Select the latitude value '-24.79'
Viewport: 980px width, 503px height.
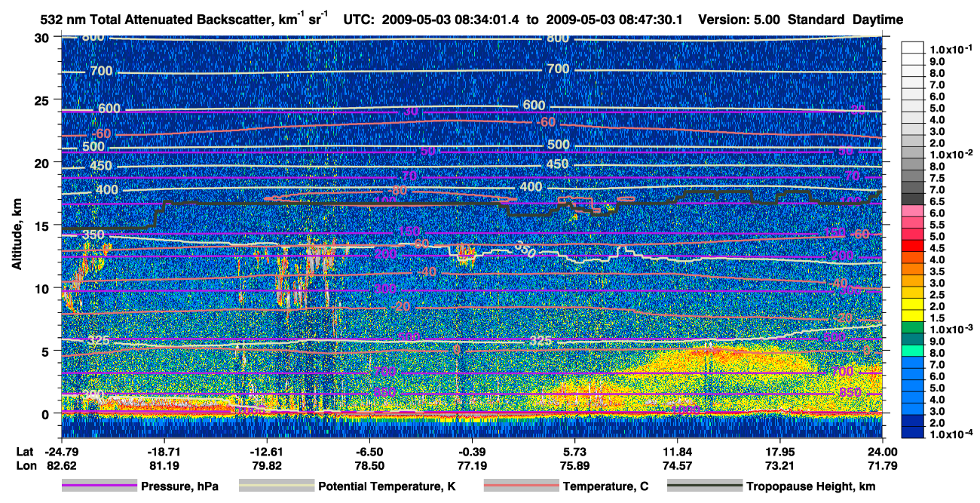pyautogui.click(x=61, y=451)
